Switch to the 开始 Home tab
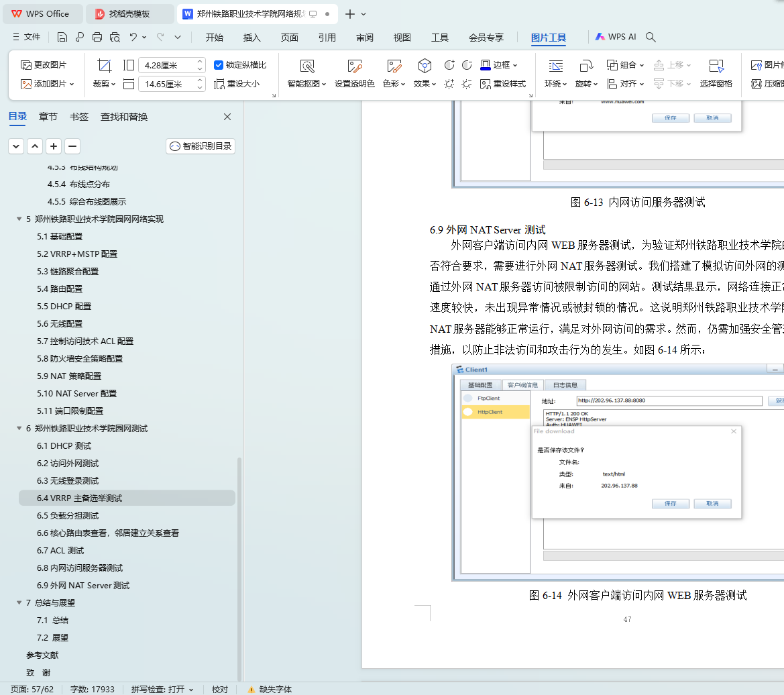The image size is (784, 695). coord(214,38)
